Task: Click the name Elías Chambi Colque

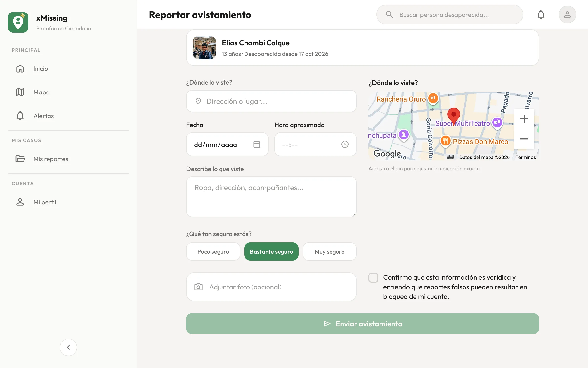Action: (x=256, y=43)
